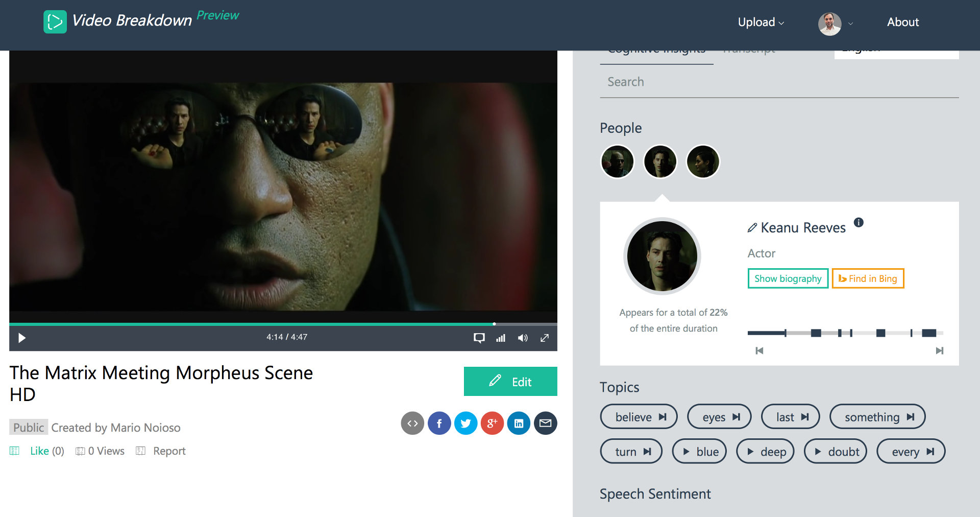Jump to next Keanu Reeves appearance
980x517 pixels.
pos(939,350)
